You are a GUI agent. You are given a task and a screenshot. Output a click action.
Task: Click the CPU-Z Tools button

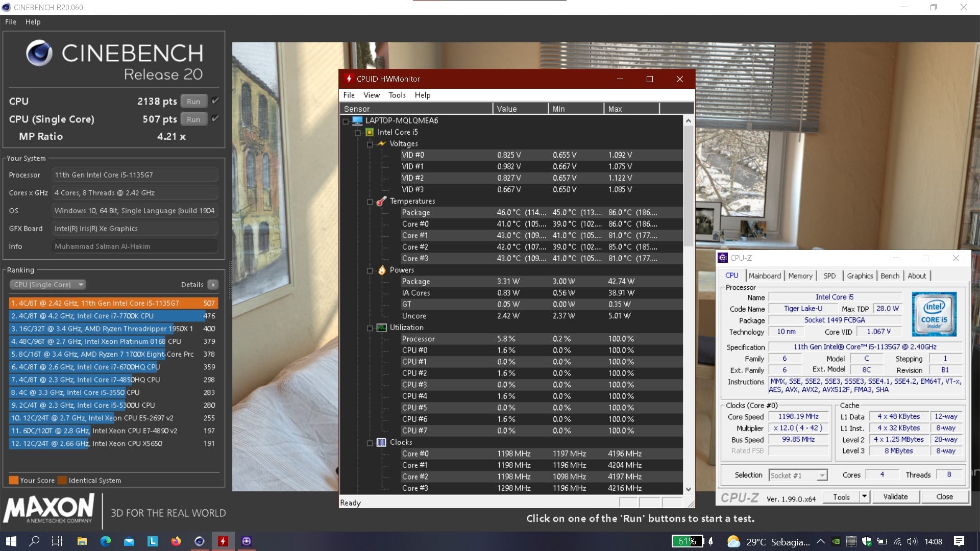click(x=841, y=497)
